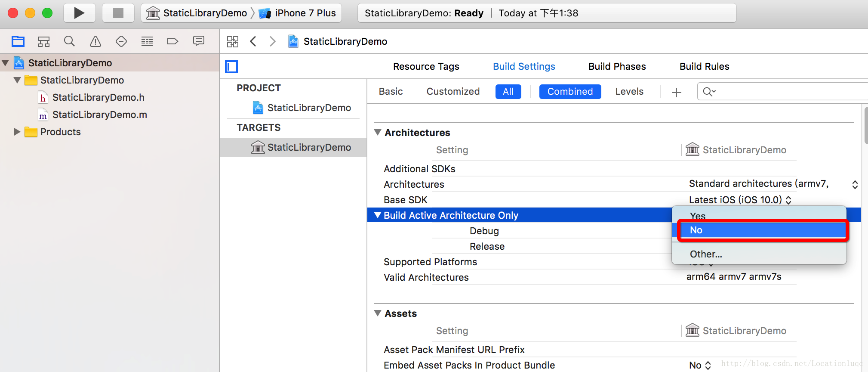Toggle the project and targets list sidebar

tap(231, 67)
